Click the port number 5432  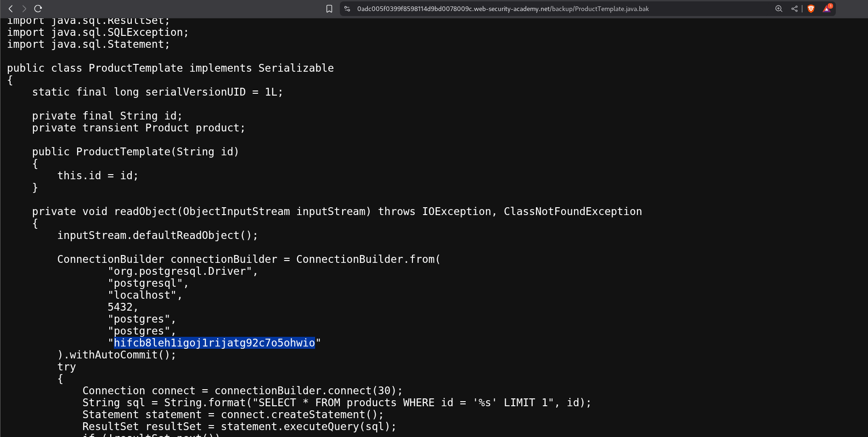[120, 307]
